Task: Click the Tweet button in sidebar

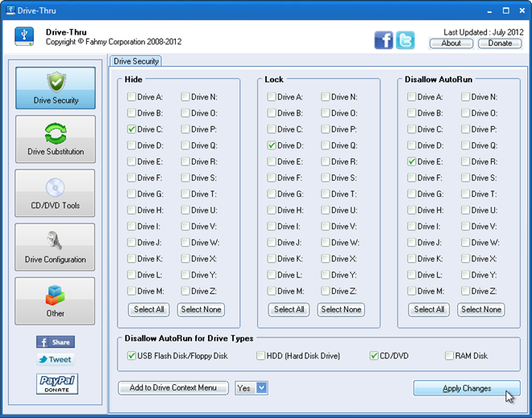Action: 55,360
